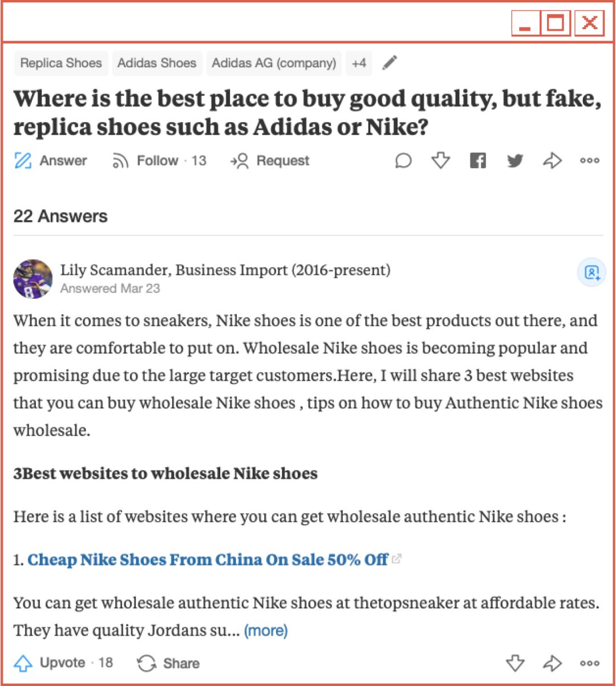Viewport: 616px width, 686px height.
Task: Downvote Lily Scamander's answer
Action: click(515, 663)
